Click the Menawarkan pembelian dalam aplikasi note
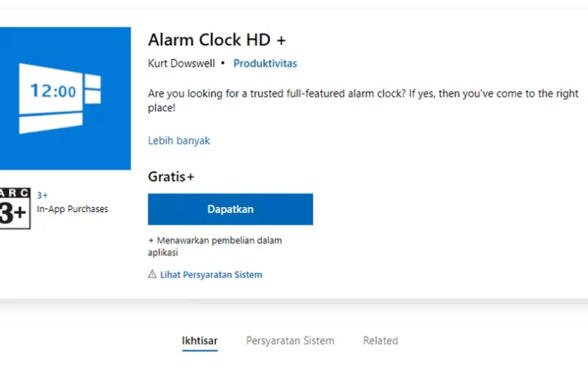588x368 pixels. tap(215, 246)
